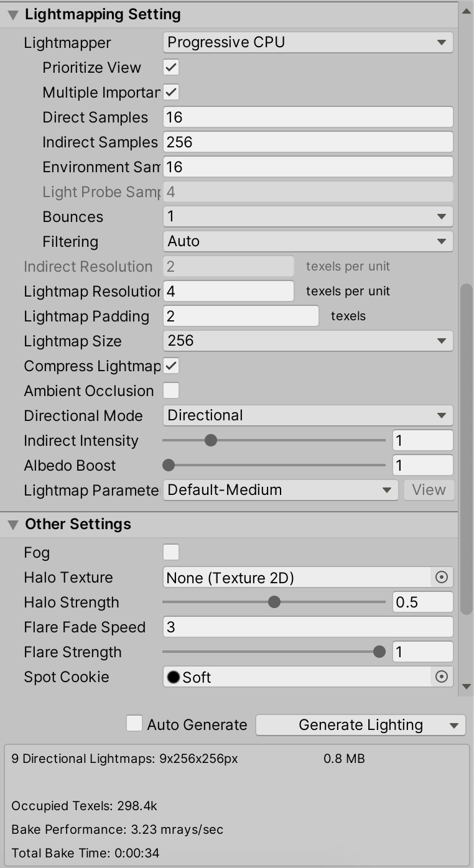Click scroll down arrow of panel scrollbar
This screenshot has height=868, width=474.
pos(466,686)
